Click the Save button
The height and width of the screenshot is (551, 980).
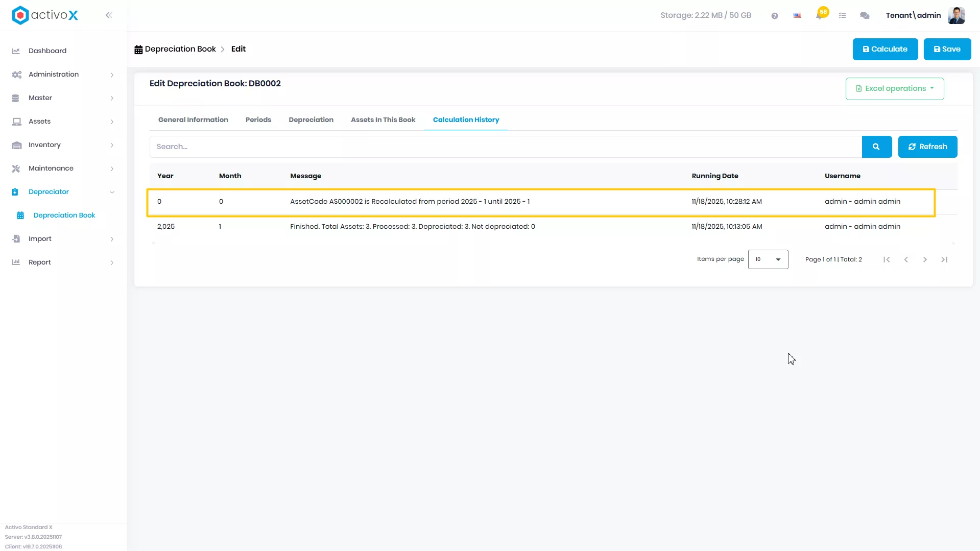(x=947, y=50)
